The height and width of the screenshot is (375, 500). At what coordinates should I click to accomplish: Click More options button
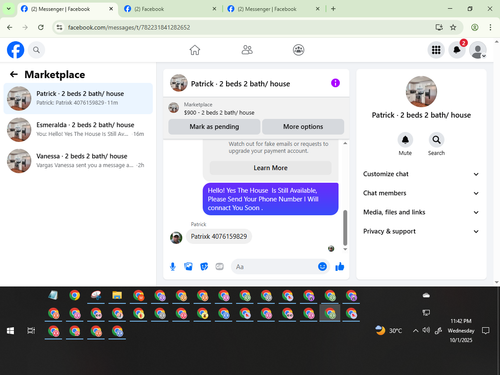(303, 127)
